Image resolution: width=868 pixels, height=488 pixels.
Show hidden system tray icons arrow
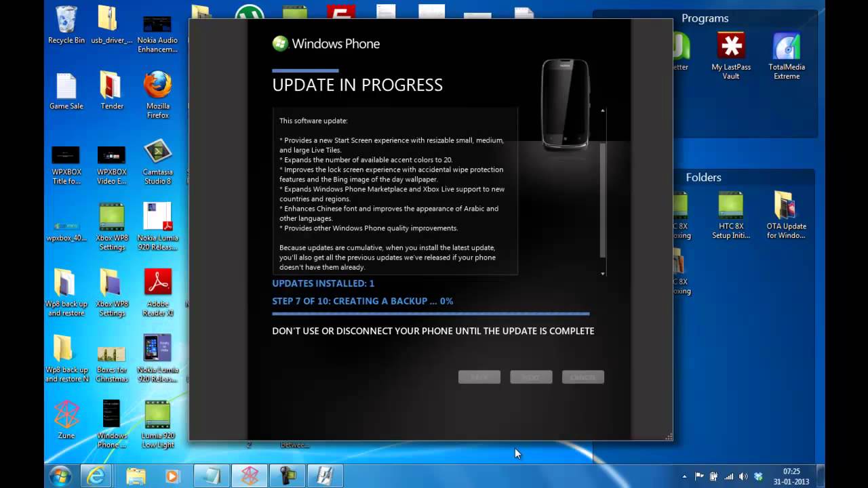pyautogui.click(x=684, y=476)
